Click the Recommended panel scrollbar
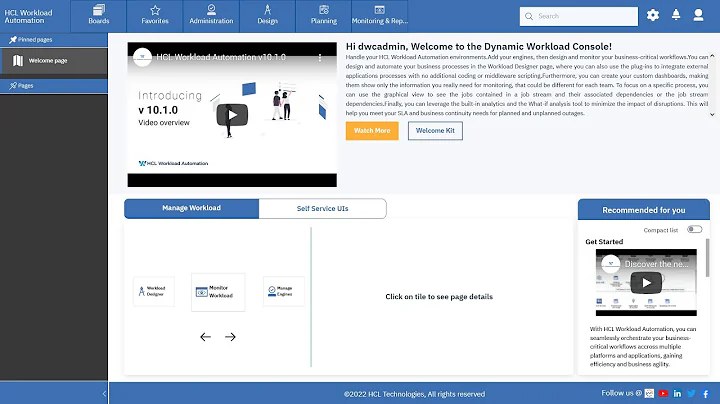 coord(707,258)
